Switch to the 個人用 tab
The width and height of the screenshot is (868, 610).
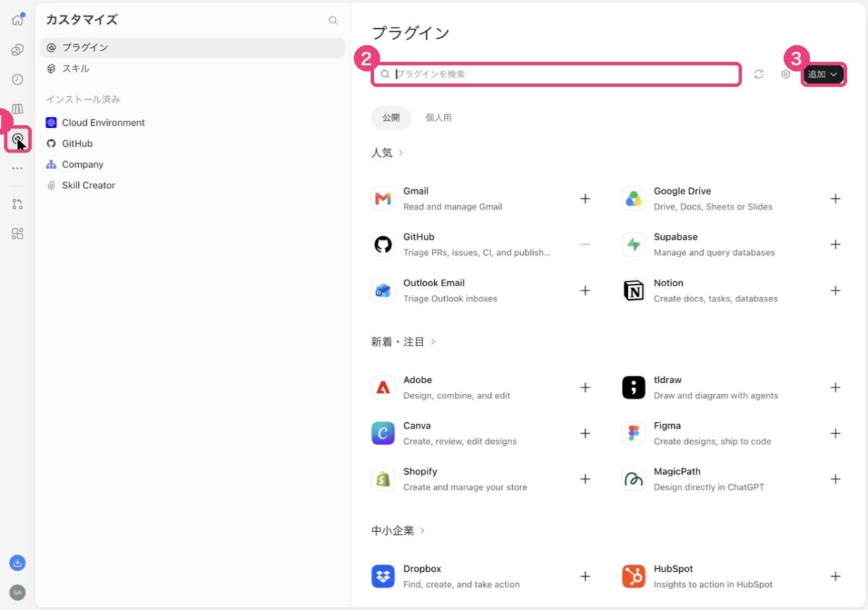(438, 118)
